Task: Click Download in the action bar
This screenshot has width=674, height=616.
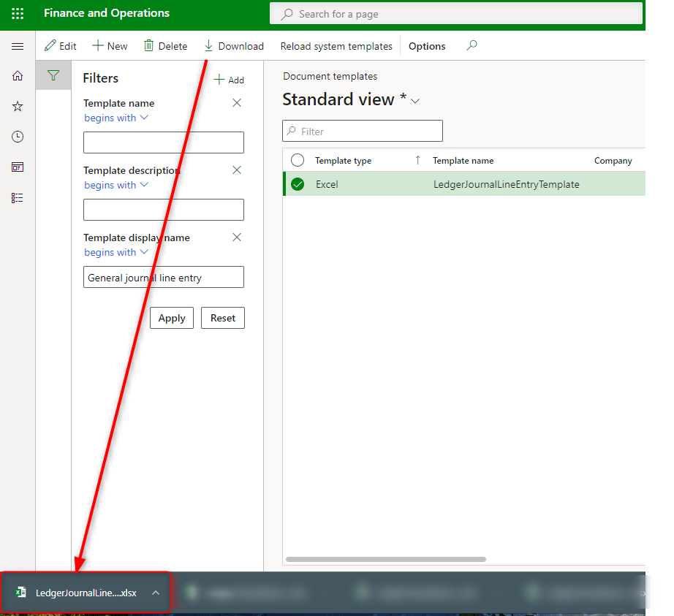Action: (x=233, y=46)
